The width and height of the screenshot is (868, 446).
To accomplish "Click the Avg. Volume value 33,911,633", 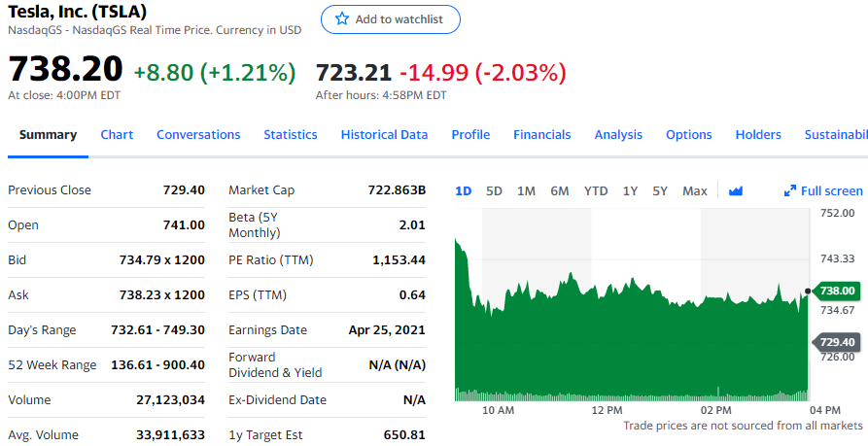I will click(x=170, y=435).
